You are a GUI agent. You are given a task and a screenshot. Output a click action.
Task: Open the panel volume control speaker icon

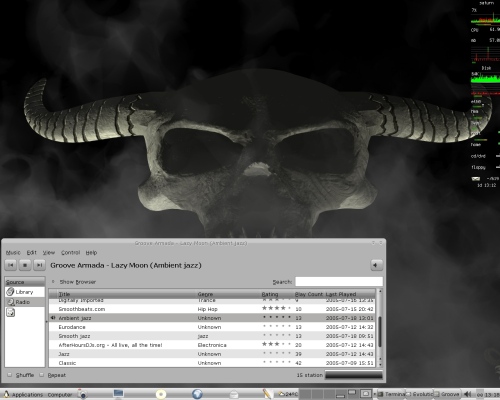click(468, 394)
